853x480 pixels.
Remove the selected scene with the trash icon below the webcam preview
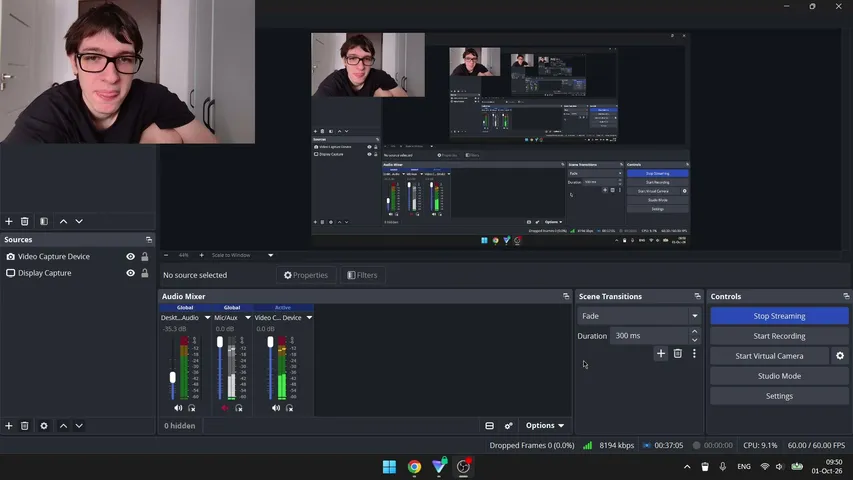click(24, 221)
